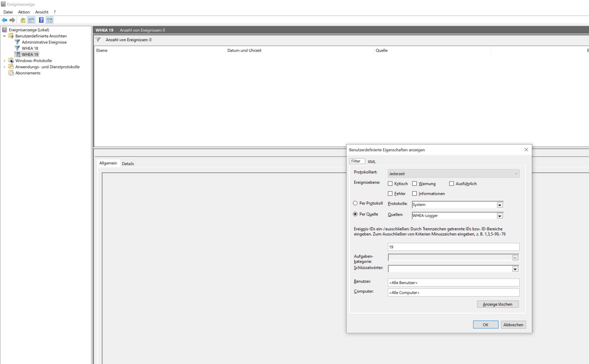Click the Forward arrow toolbar icon

tap(12, 20)
